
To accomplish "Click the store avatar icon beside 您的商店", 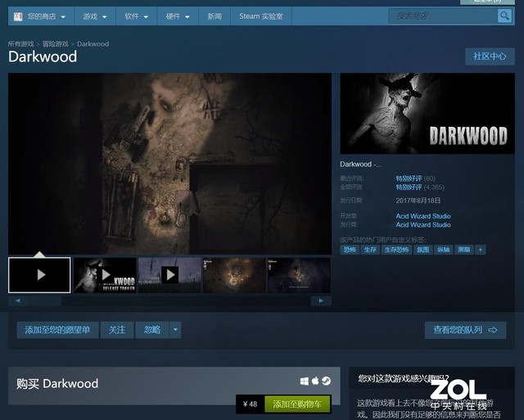I will click(x=16, y=16).
